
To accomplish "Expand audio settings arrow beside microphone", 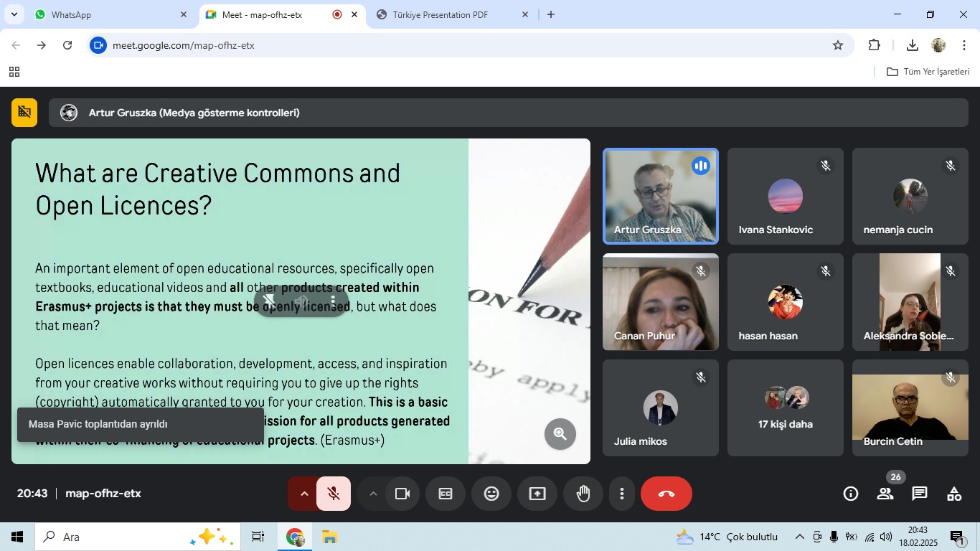I will (x=303, y=494).
